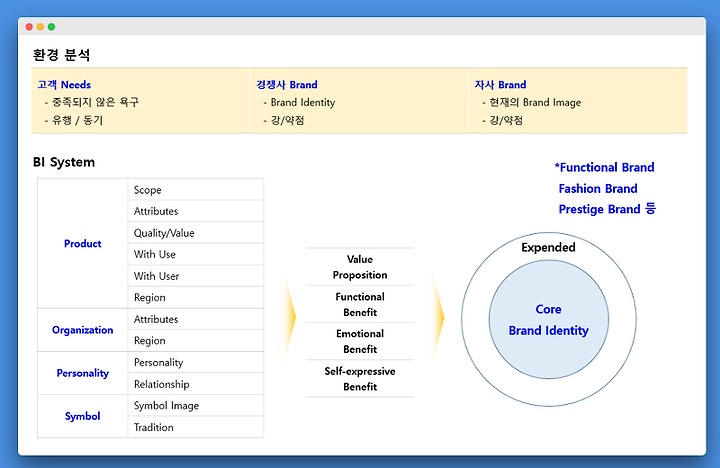Click the '*Functional Brand' text
Image resolution: width=720 pixels, height=468 pixels.
click(x=604, y=167)
